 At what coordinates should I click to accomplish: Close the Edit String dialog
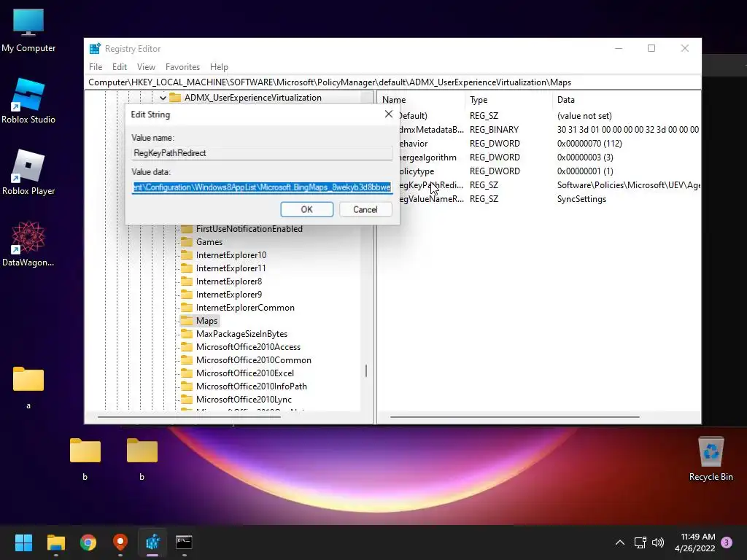coord(389,114)
